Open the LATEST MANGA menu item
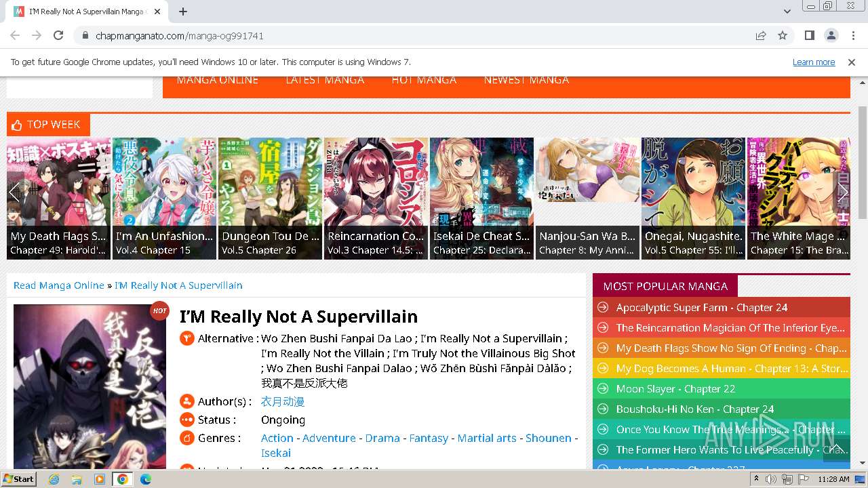868x488 pixels. point(325,80)
